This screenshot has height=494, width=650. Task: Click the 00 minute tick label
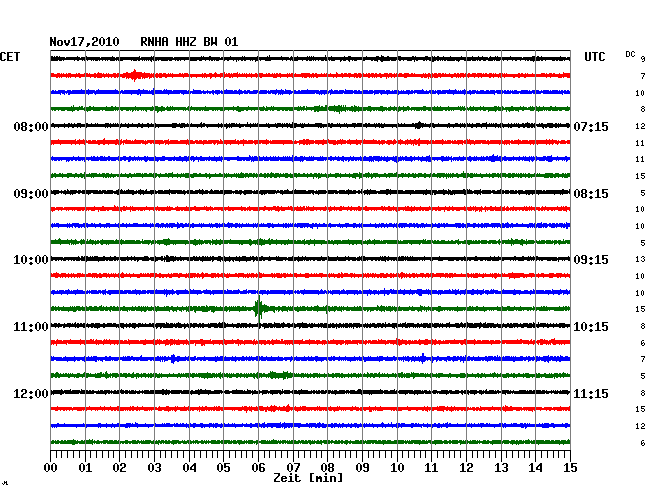click(51, 468)
